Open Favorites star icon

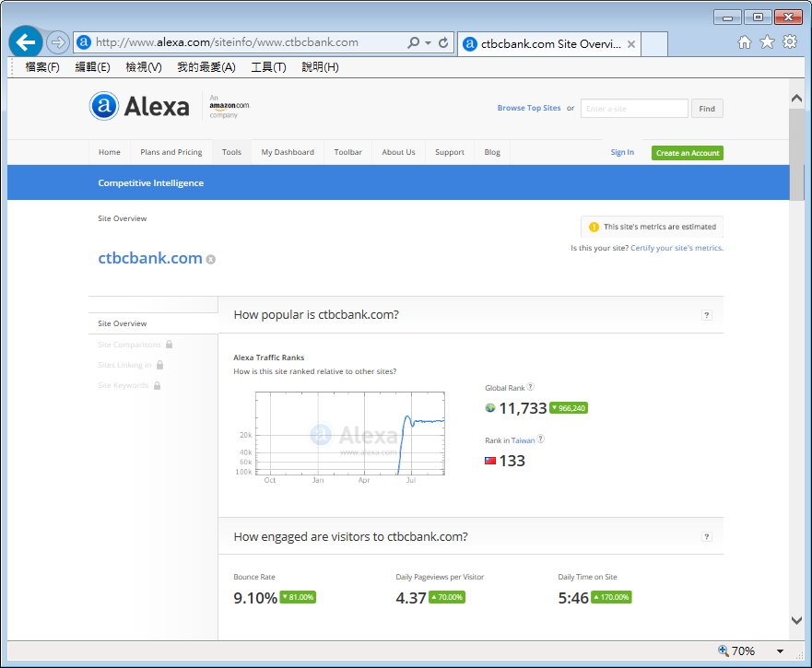click(767, 42)
